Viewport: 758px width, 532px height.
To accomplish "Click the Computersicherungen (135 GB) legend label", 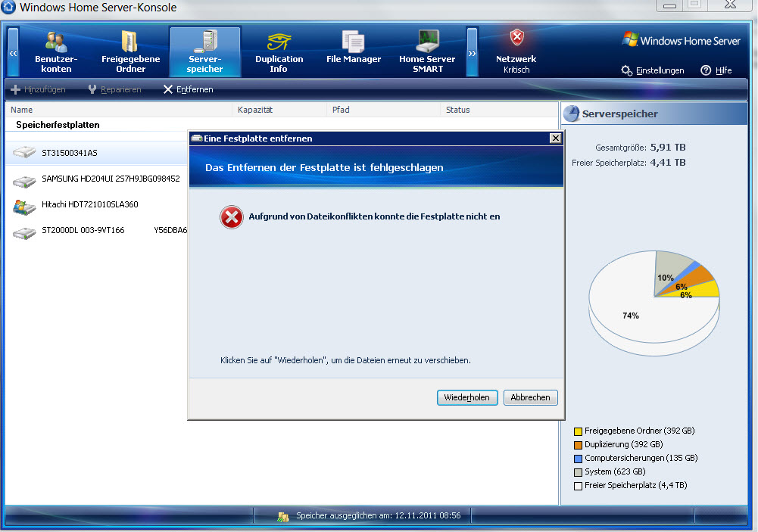I will (x=641, y=458).
